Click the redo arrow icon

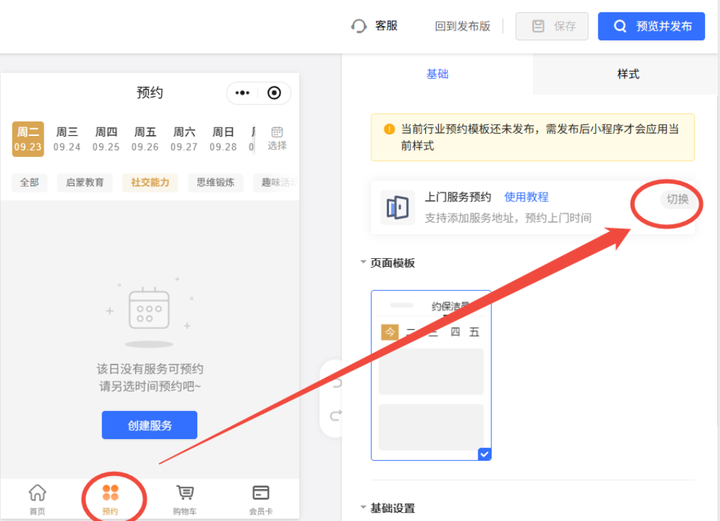pyautogui.click(x=336, y=416)
